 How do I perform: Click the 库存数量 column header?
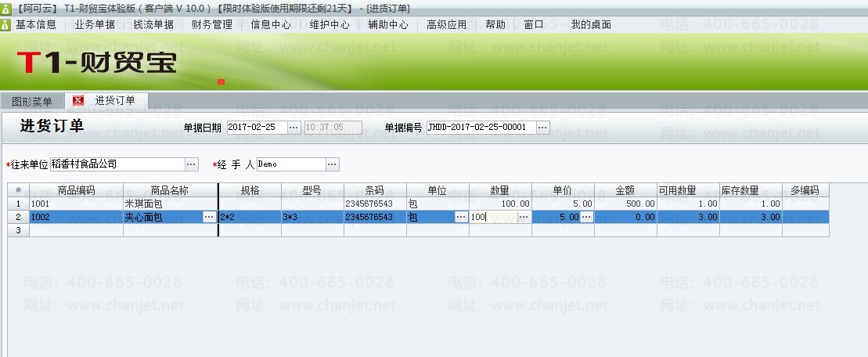[750, 190]
